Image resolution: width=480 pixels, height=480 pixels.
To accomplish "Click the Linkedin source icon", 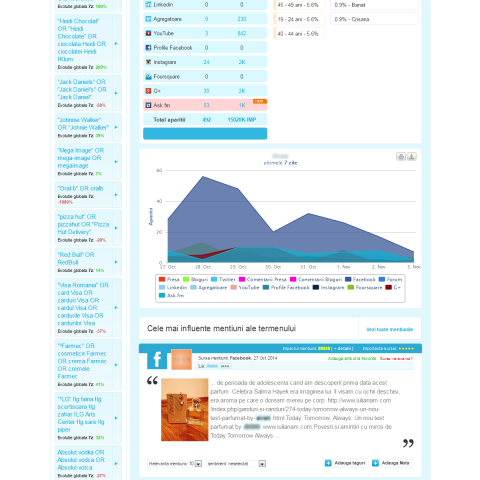I will point(148,5).
